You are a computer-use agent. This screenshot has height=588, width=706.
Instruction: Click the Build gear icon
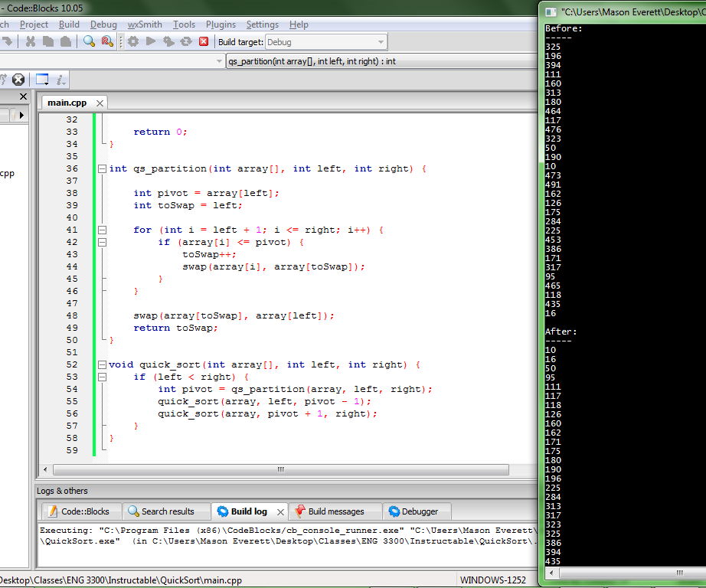[x=134, y=41]
